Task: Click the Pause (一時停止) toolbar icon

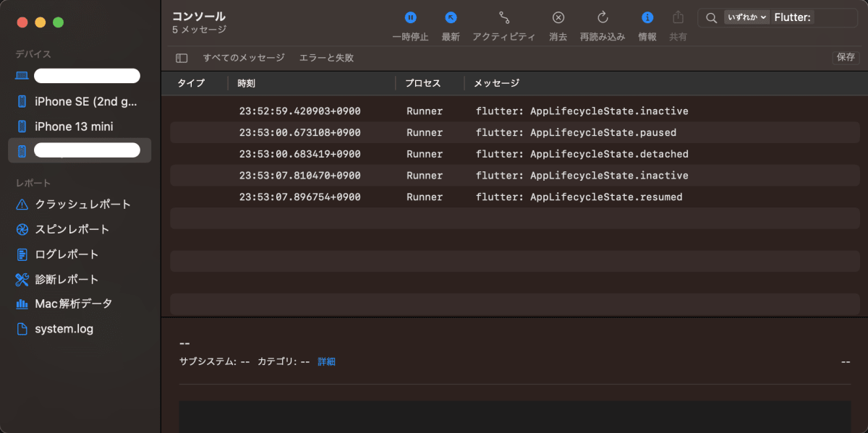Action: [x=410, y=17]
